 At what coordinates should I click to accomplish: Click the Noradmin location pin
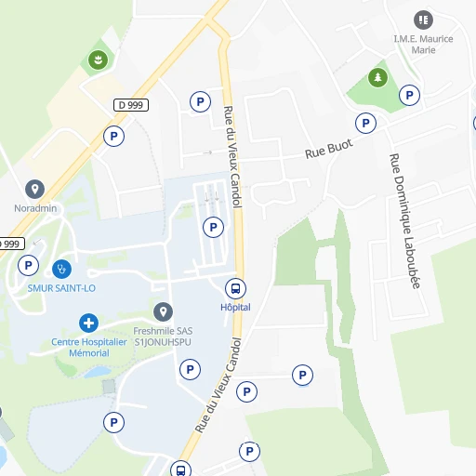click(34, 189)
